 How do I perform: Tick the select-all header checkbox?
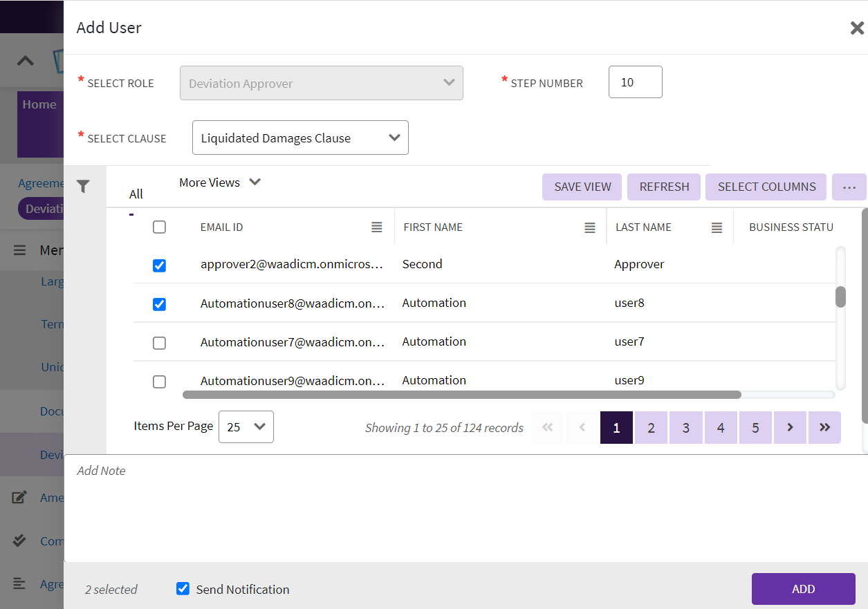coord(159,227)
